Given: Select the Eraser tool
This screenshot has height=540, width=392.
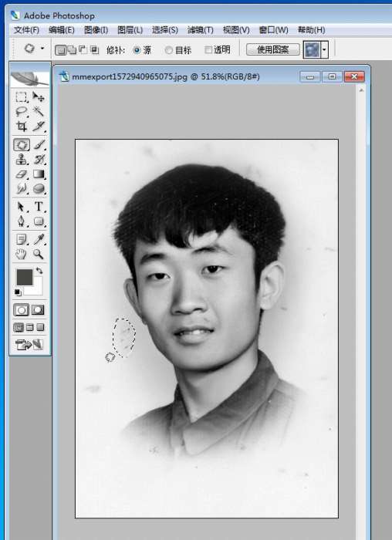Looking at the screenshot, I should [x=22, y=174].
